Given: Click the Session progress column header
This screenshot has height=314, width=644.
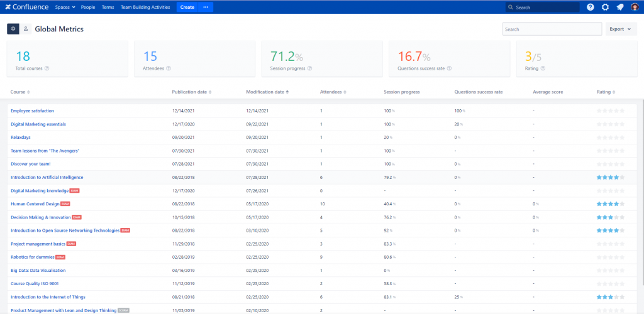Looking at the screenshot, I should pos(402,92).
